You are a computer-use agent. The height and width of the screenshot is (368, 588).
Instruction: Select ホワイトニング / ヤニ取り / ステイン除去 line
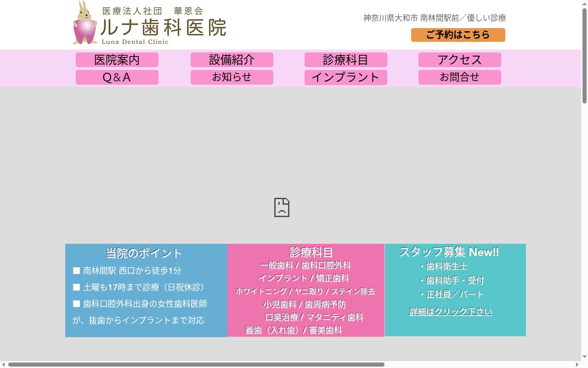click(305, 291)
